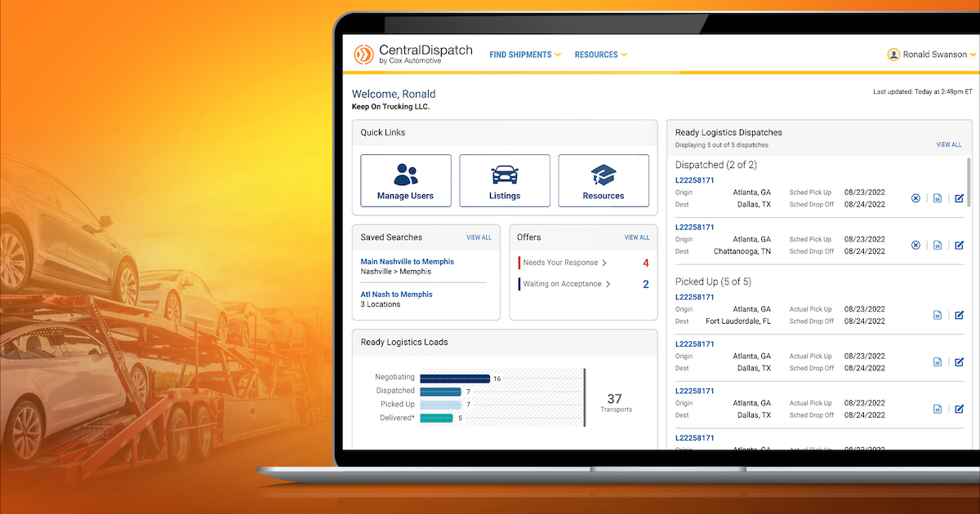Image resolution: width=980 pixels, height=514 pixels.
Task: View document for Chattanooga, TN dispatch
Action: [x=938, y=246]
